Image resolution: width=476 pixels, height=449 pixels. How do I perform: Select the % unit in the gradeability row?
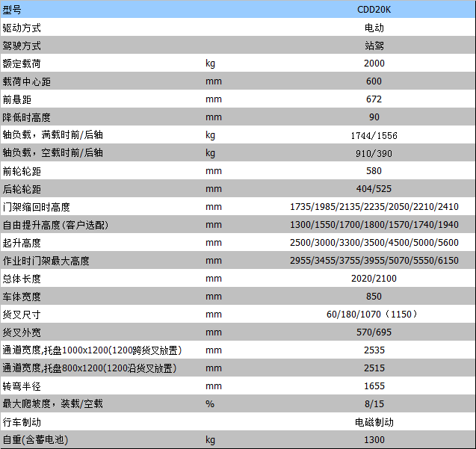pyautogui.click(x=210, y=404)
